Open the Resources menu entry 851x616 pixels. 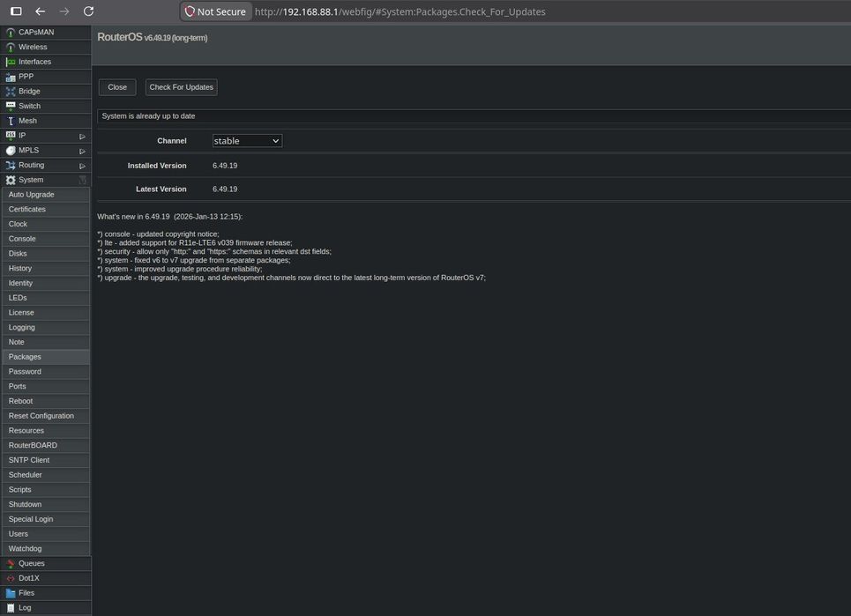coord(46,431)
